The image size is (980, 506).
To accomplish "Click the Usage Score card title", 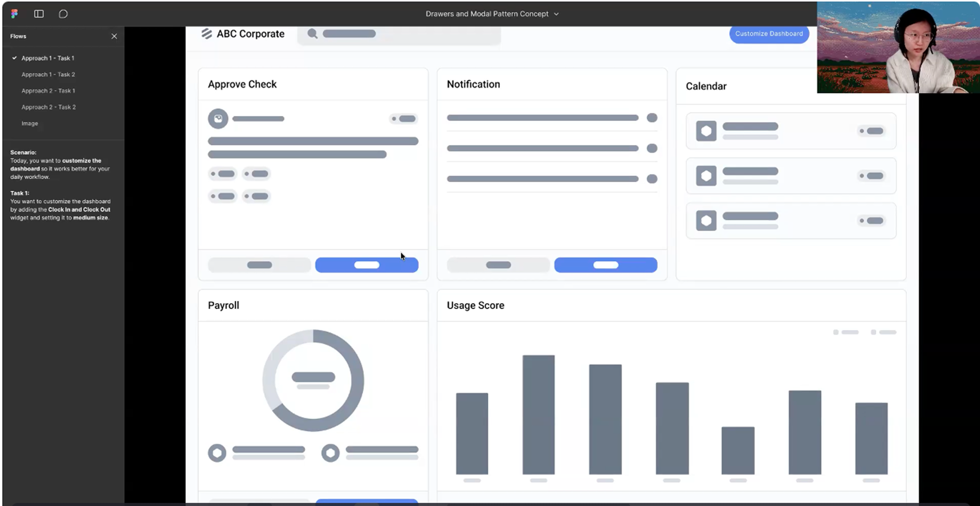I will click(475, 305).
